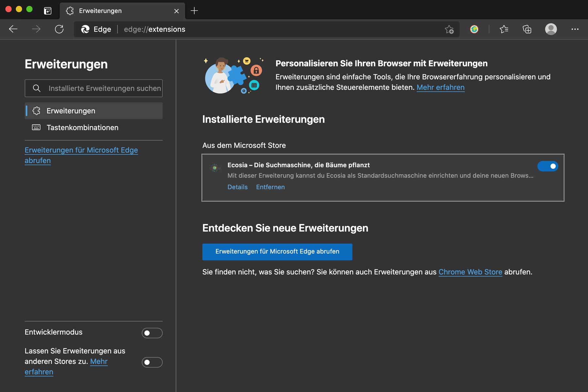Click the puzzle icon beside Erweiterungen
Viewport: 588px width, 392px height.
[36, 111]
